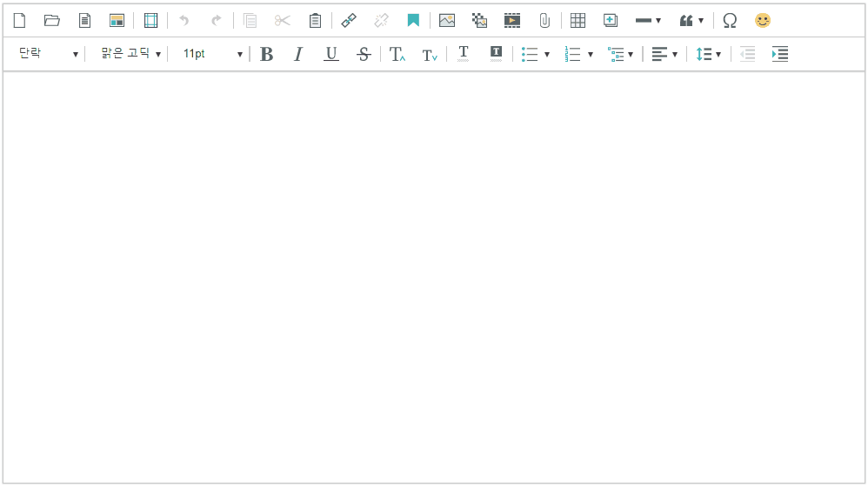The width and height of the screenshot is (868, 487).
Task: Add a bookmark with teal bookmark icon
Action: click(x=413, y=20)
